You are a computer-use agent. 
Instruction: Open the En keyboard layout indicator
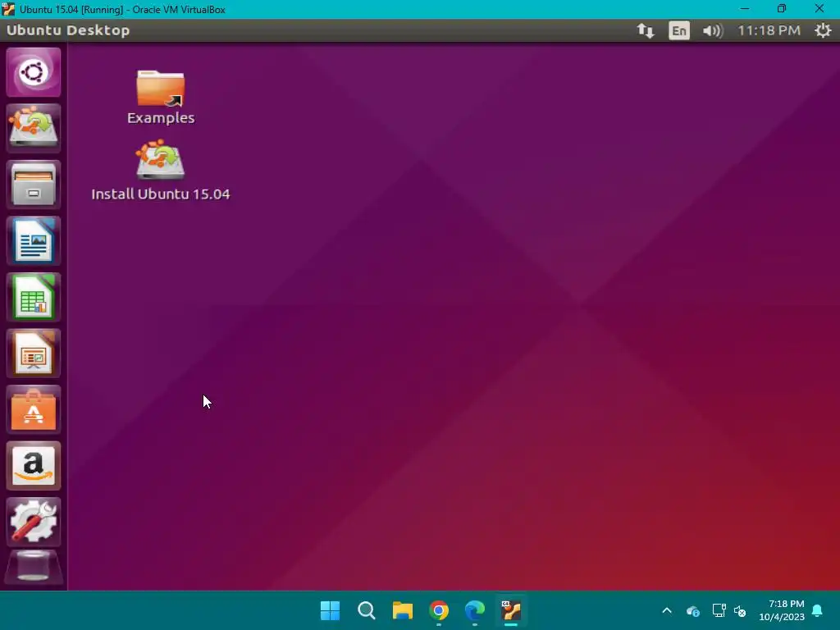678,30
